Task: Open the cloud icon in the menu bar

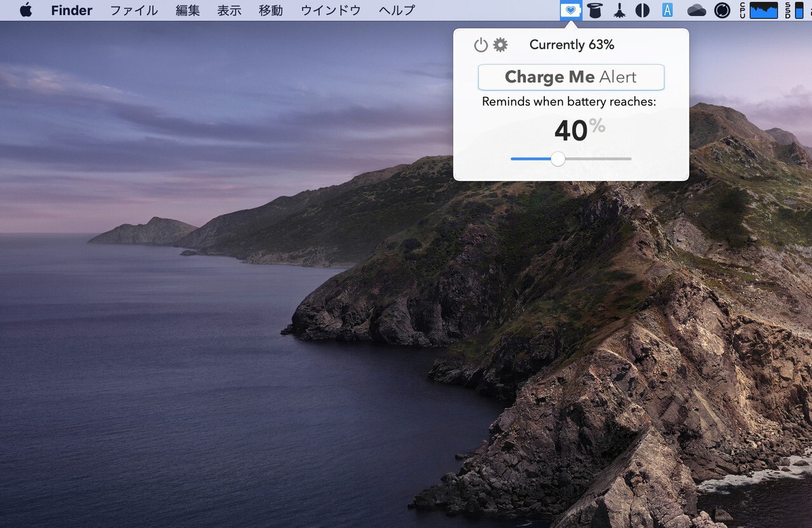Action: pyautogui.click(x=697, y=10)
